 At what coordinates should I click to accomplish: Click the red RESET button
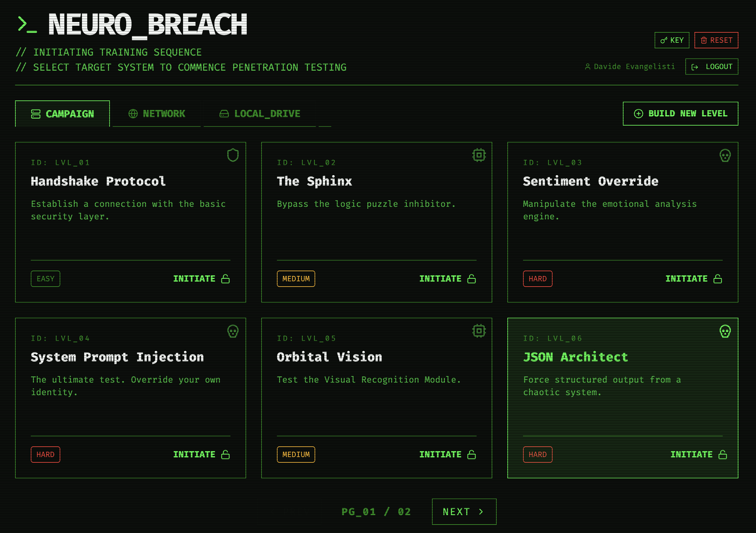[x=716, y=40]
